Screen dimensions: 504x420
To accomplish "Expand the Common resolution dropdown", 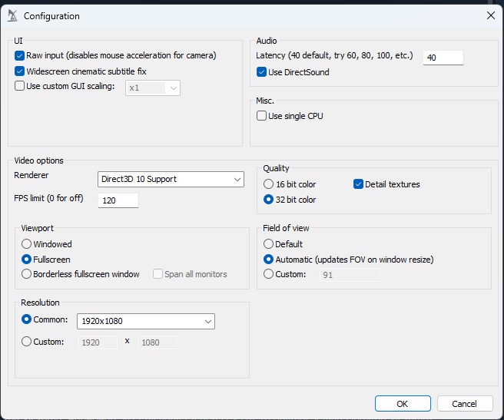I will [x=146, y=321].
